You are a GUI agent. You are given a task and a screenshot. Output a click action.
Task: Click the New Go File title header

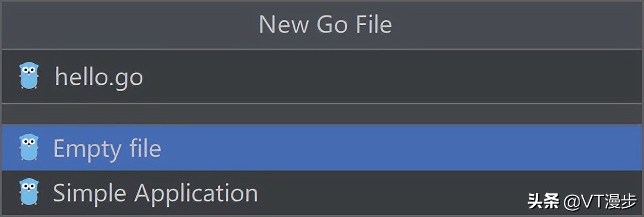pos(325,24)
